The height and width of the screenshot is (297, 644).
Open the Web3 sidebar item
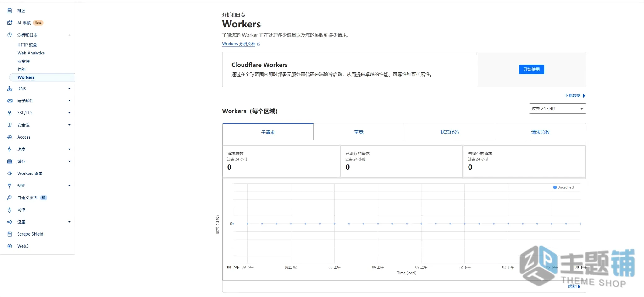coord(23,246)
